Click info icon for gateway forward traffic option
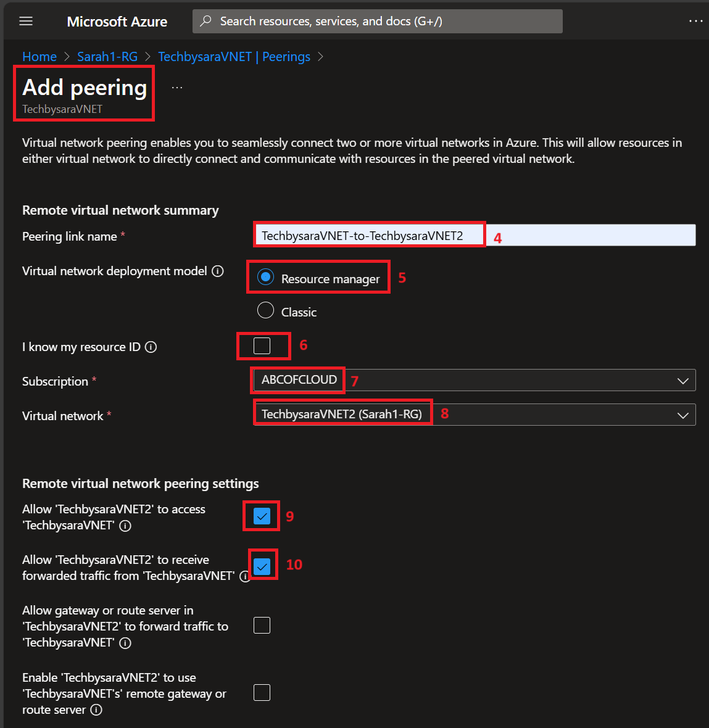Viewport: 709px width, 728px height. point(125,643)
